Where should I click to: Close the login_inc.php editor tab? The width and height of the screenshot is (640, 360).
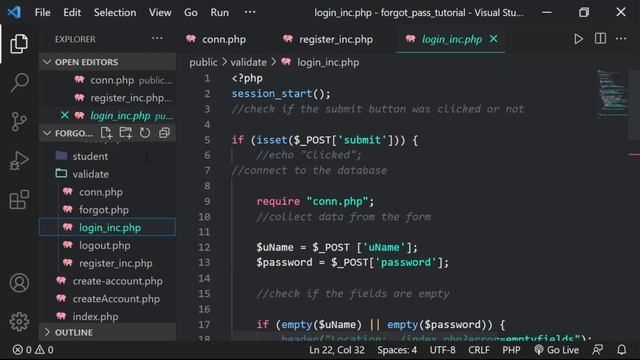493,39
